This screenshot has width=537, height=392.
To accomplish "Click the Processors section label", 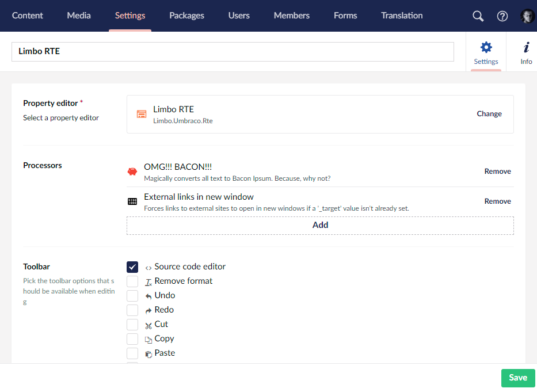I will [43, 166].
